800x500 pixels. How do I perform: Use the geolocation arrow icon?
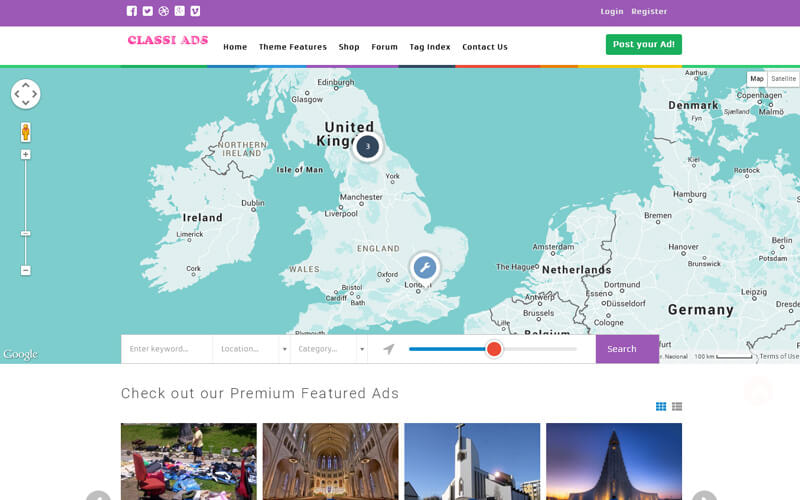click(x=389, y=349)
